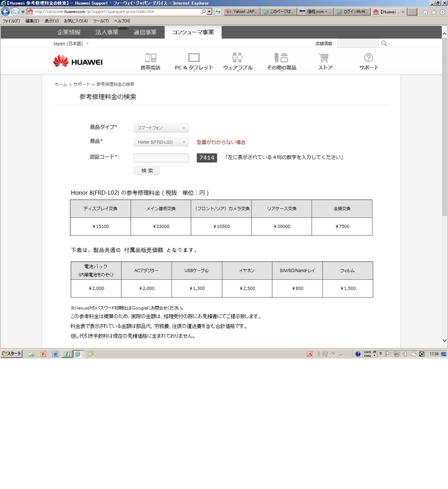This screenshot has width=448, height=489.
Task: Open the recent pages arrow beside Forward
Action: tap(23, 12)
